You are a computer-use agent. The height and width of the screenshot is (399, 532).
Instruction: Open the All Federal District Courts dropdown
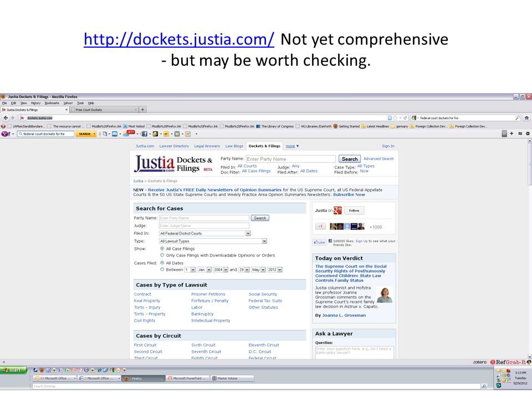pos(205,233)
